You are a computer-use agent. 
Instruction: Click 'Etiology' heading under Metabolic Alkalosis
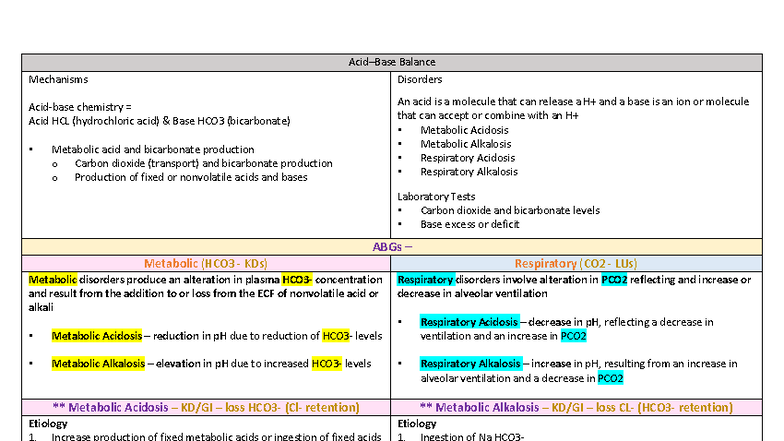pos(416,424)
